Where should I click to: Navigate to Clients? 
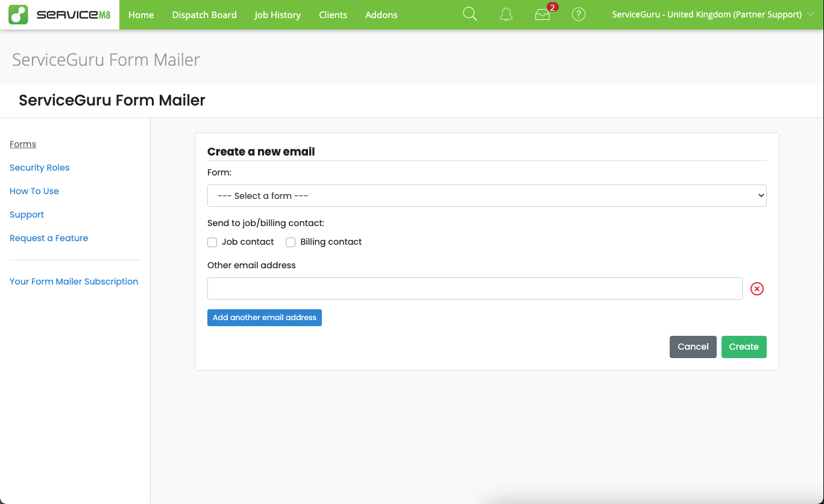pyautogui.click(x=333, y=14)
